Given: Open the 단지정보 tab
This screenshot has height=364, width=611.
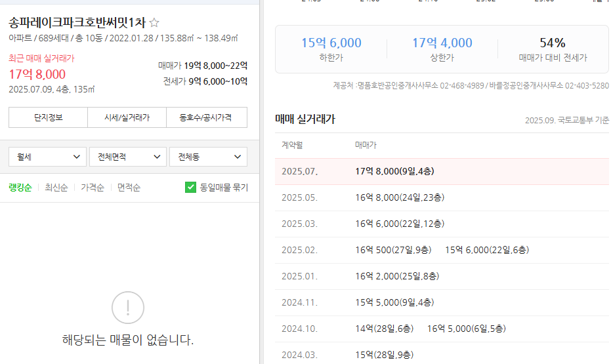Looking at the screenshot, I should pyautogui.click(x=49, y=117).
